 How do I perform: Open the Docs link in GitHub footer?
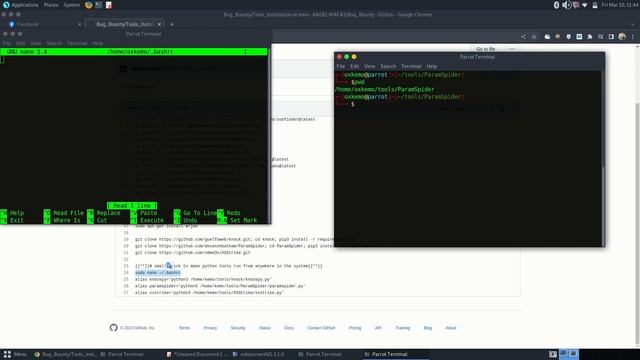[x=289, y=328]
